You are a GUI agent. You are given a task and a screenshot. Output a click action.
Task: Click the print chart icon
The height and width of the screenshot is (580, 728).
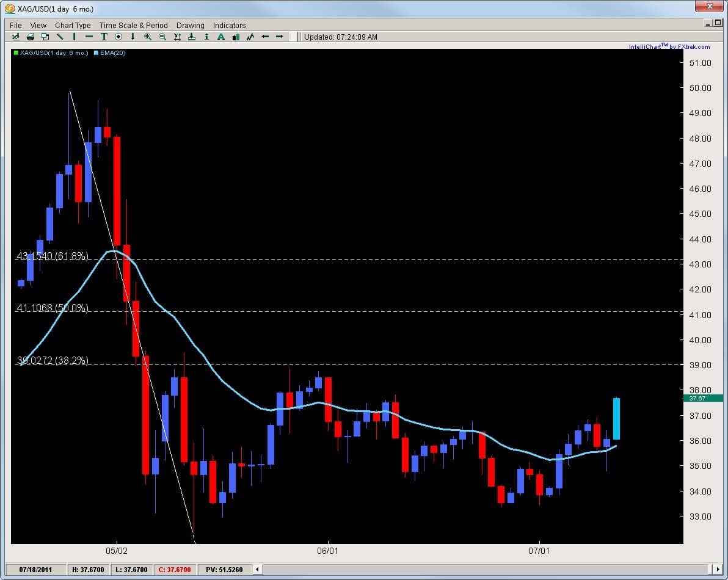point(30,37)
